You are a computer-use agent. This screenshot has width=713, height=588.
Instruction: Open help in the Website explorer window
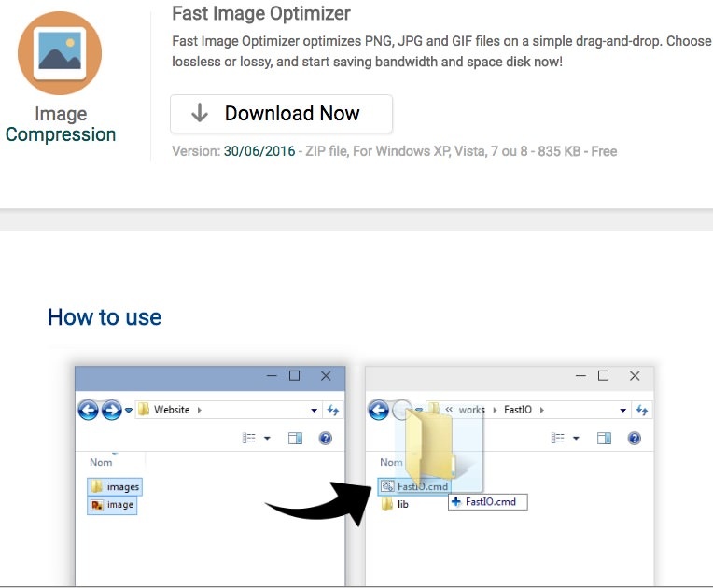coord(326,438)
